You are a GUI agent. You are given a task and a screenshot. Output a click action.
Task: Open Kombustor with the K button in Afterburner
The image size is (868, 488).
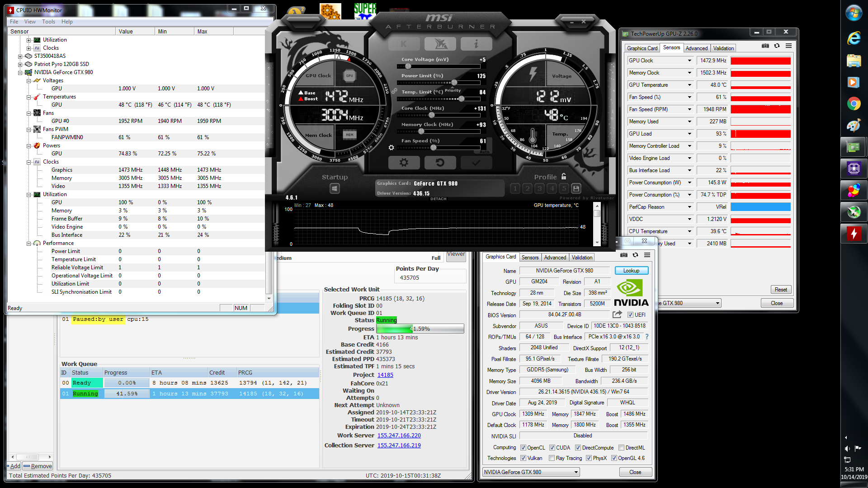click(404, 44)
